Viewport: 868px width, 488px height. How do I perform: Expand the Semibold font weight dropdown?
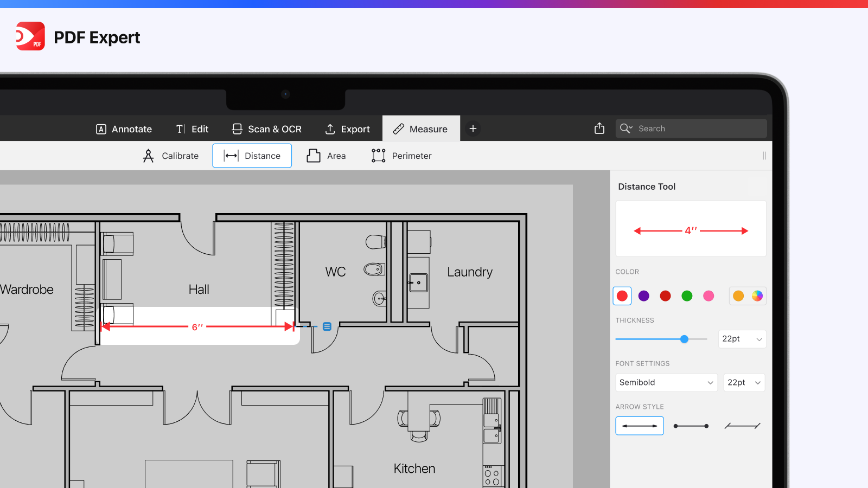[666, 383]
